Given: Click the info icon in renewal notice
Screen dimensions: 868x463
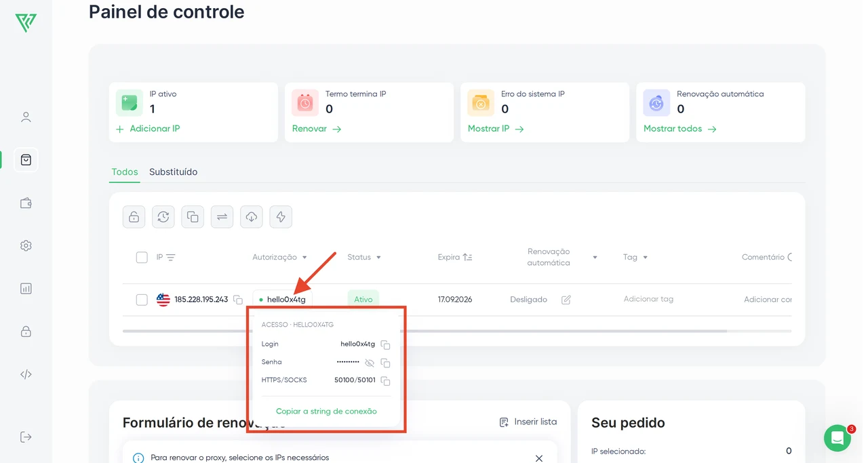Looking at the screenshot, I should tap(138, 458).
